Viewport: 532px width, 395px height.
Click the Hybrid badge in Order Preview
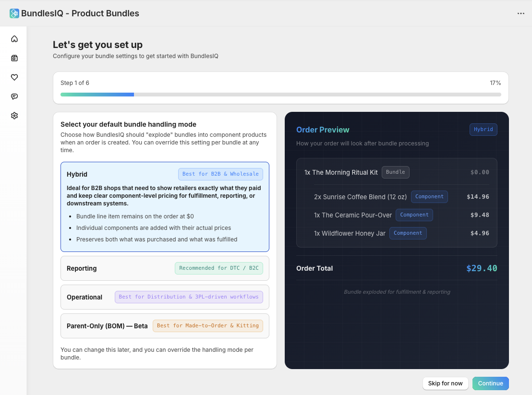(x=483, y=129)
